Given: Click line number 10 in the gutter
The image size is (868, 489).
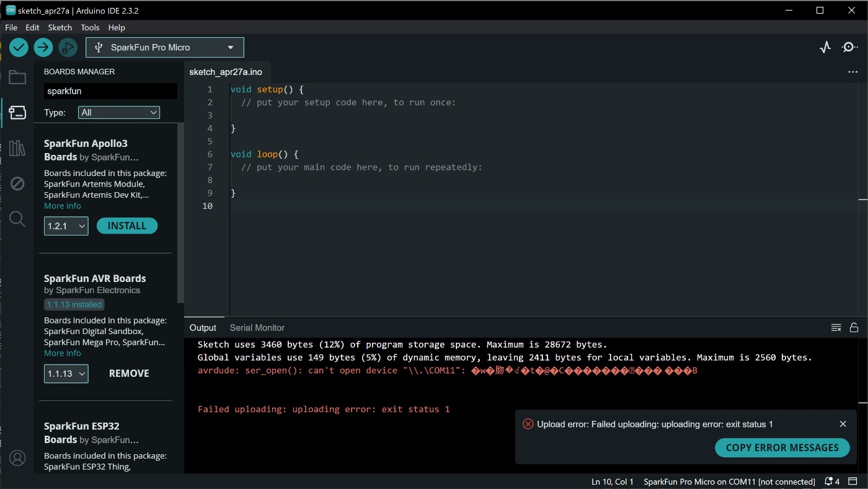Looking at the screenshot, I should tap(207, 206).
